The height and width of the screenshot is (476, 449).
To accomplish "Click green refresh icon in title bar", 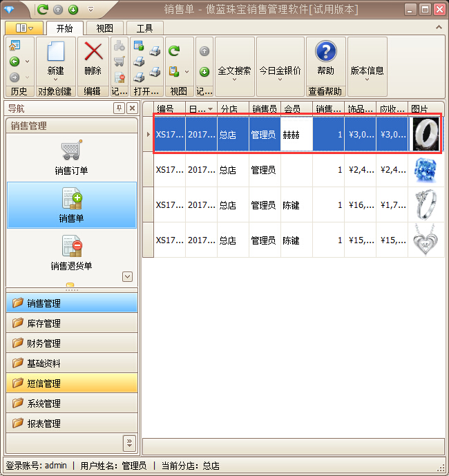I will [43, 10].
